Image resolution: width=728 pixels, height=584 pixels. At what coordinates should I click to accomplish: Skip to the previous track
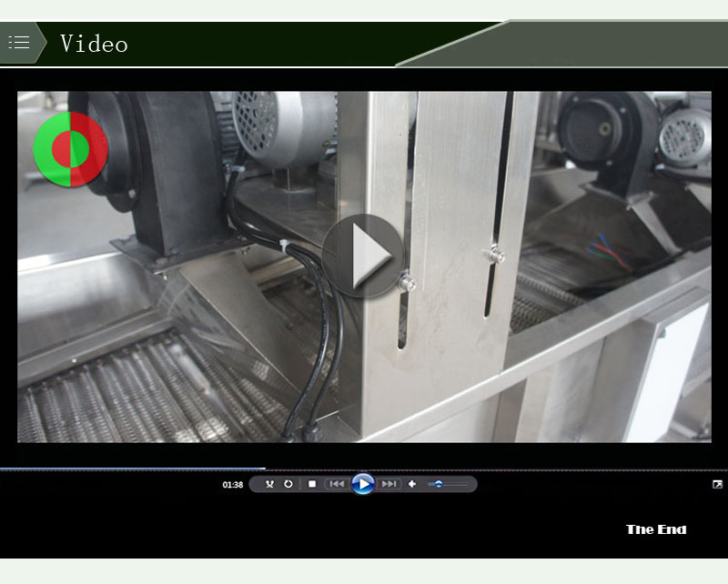(x=336, y=484)
